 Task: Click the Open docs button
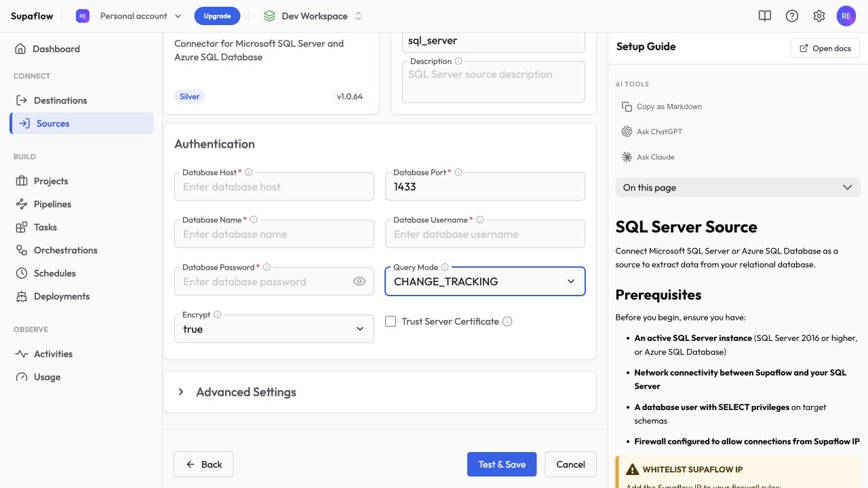point(825,48)
